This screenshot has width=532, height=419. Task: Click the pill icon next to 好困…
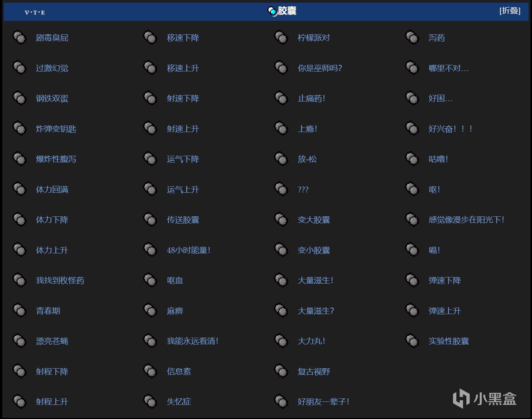(412, 98)
